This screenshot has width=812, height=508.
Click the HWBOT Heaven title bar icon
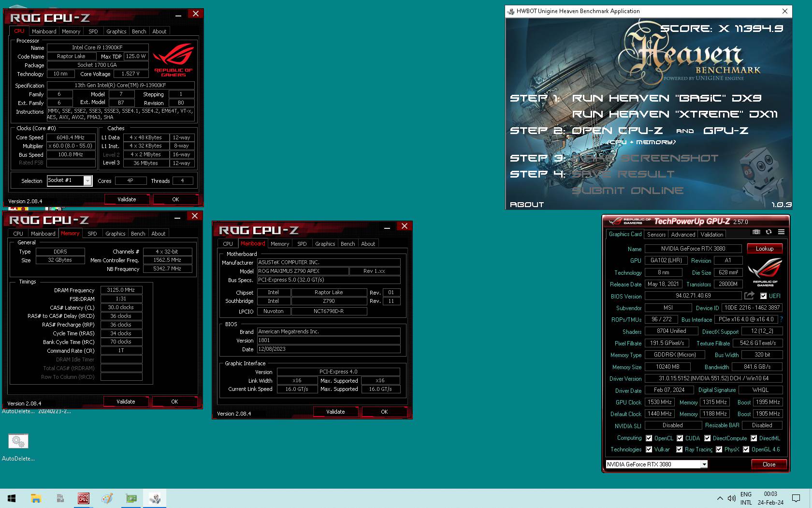point(511,11)
